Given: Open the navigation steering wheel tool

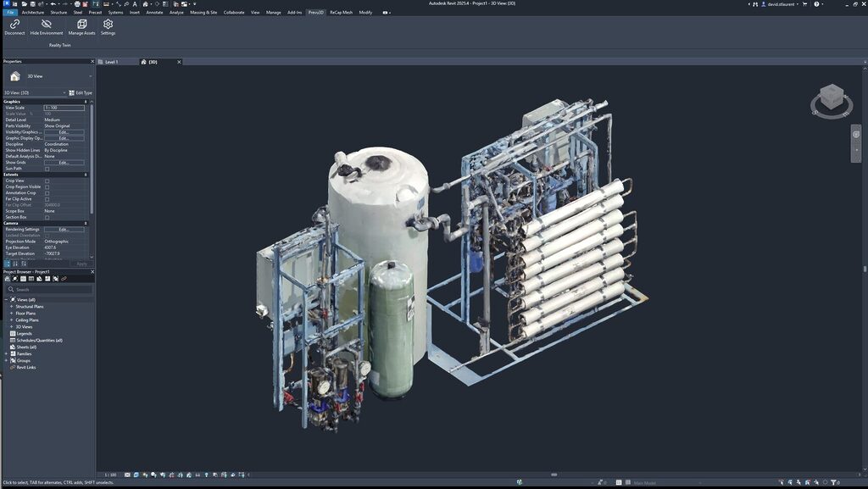Looking at the screenshot, I should pyautogui.click(x=857, y=134).
